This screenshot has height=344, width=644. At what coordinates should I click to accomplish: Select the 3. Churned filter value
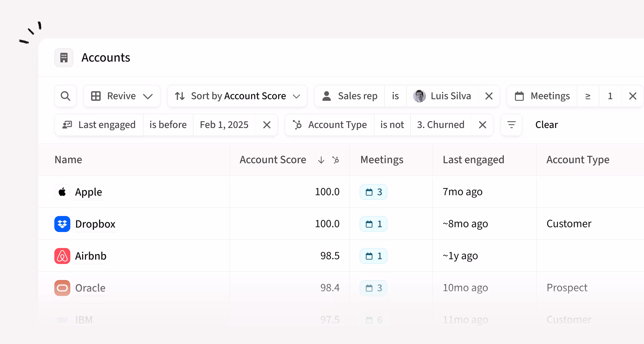point(441,125)
